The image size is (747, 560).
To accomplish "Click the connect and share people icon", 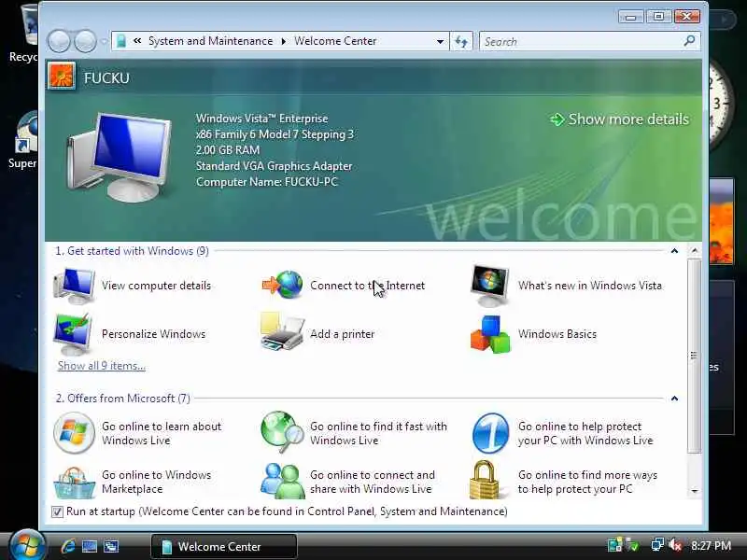I will click(x=283, y=481).
